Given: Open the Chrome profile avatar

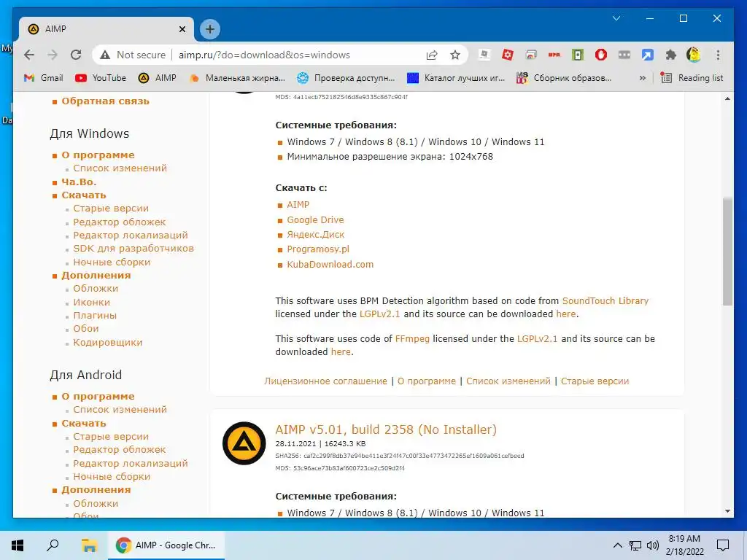Looking at the screenshot, I should [694, 55].
